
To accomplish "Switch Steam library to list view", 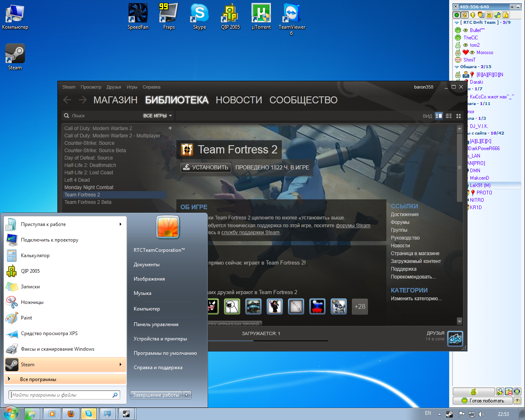I will [x=449, y=116].
